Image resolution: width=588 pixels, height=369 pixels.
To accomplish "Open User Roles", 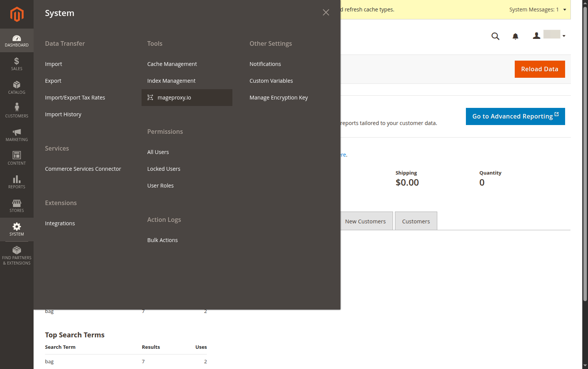I will coord(160,186).
